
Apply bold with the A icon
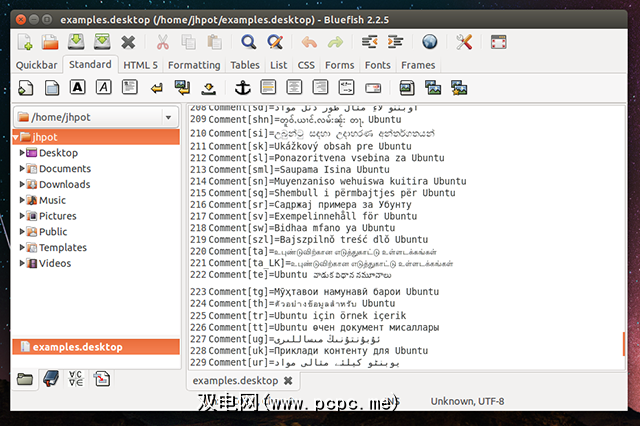78,87
